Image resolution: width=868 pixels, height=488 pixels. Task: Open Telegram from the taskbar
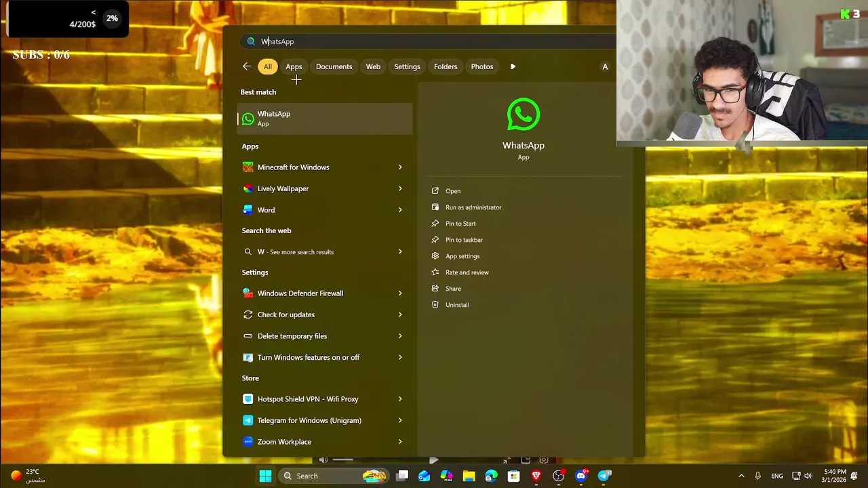pos(604,476)
